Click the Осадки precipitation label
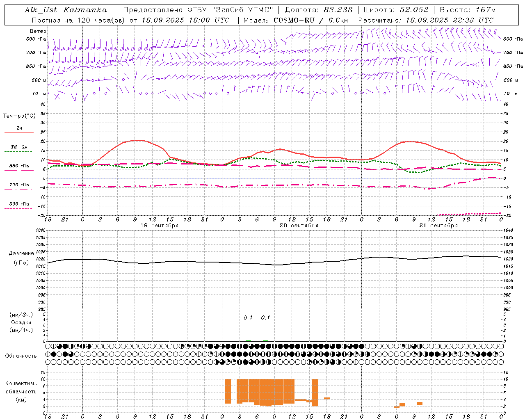 click(x=21, y=322)
